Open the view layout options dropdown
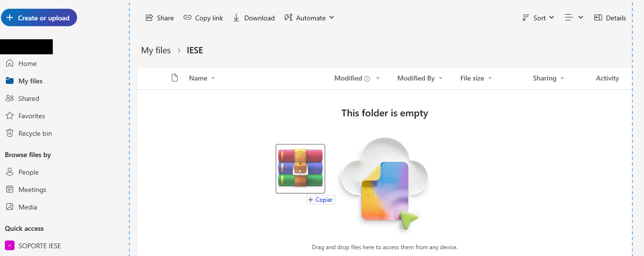644x256 pixels. [x=574, y=18]
